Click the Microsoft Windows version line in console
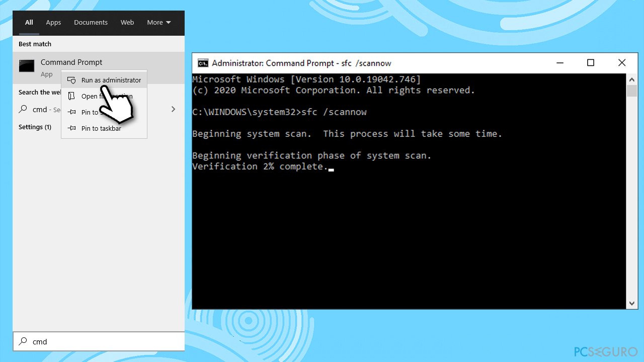This screenshot has height=362, width=644. pos(306,79)
